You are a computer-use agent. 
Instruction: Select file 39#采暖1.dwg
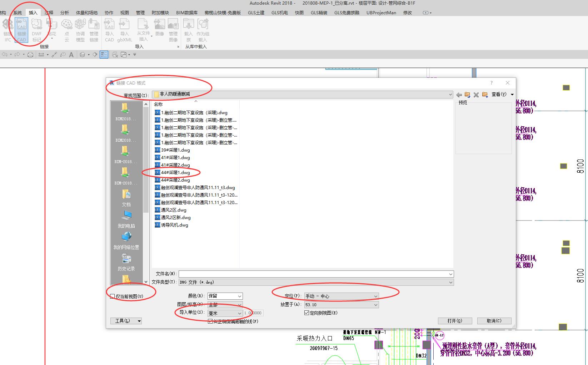pos(173,150)
